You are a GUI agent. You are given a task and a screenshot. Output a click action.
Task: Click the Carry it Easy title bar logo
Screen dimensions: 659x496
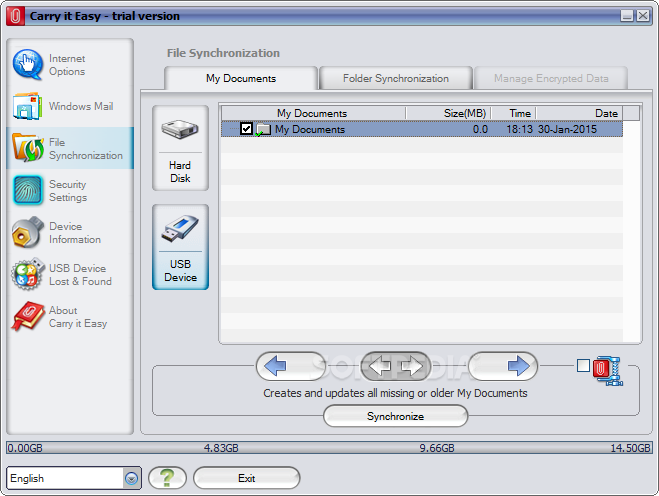tap(16, 16)
